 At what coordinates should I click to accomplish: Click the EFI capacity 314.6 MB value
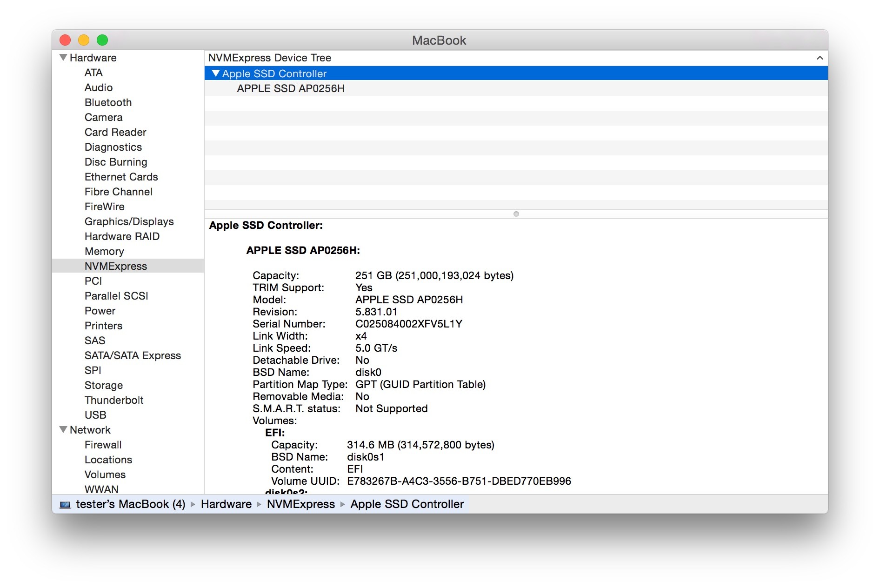coord(420,445)
